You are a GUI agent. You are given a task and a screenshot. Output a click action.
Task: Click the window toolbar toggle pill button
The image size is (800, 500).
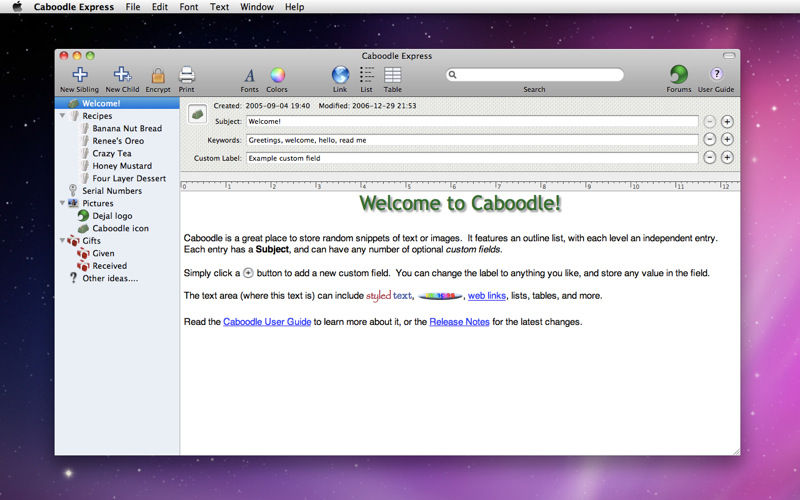click(729, 56)
